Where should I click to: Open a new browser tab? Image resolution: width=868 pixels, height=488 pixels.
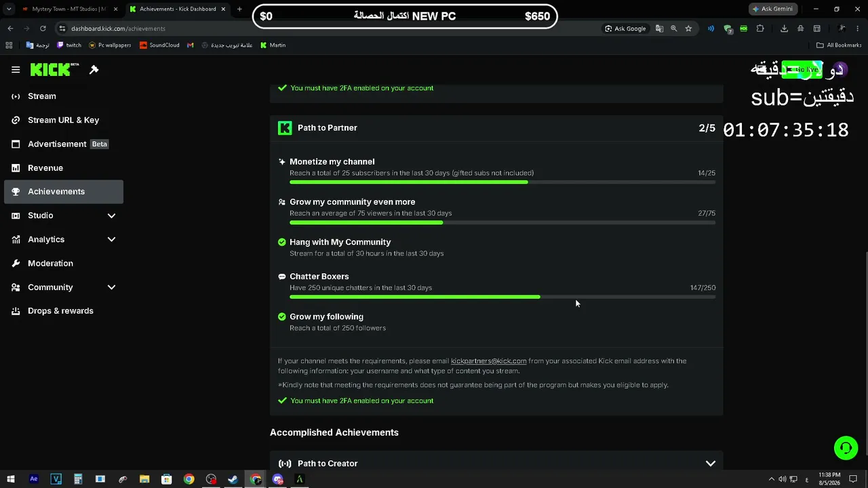click(x=239, y=9)
